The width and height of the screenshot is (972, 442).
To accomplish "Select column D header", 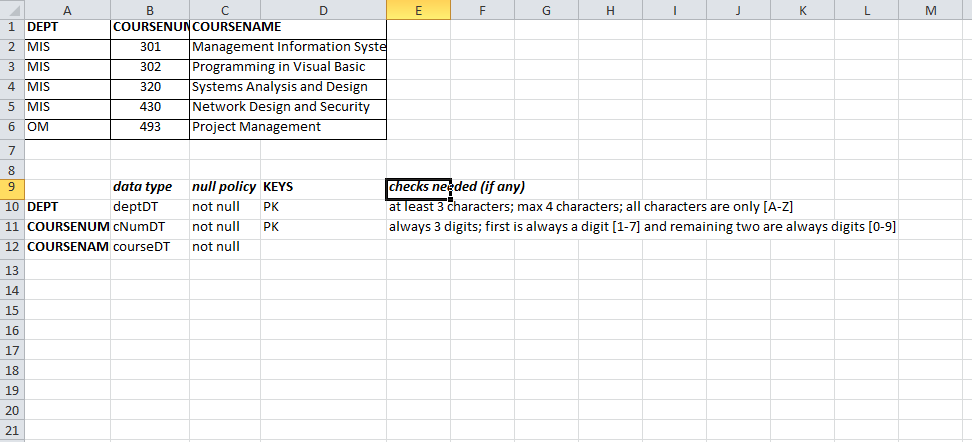I will [323, 9].
